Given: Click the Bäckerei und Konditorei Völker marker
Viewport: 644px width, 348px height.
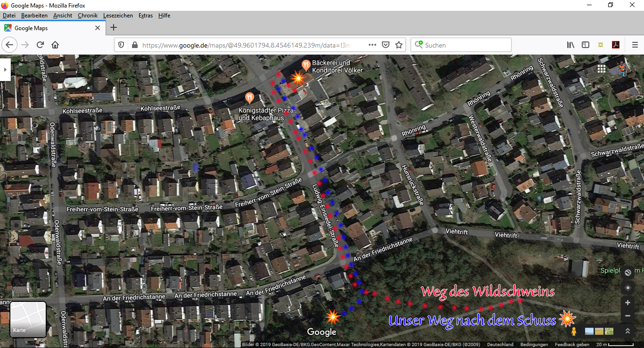Looking at the screenshot, I should [305, 65].
